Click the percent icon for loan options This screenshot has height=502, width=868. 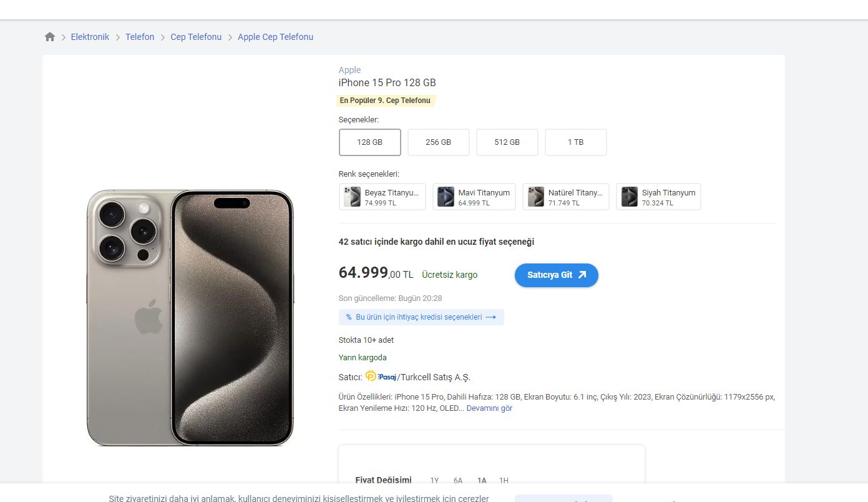pyautogui.click(x=349, y=317)
